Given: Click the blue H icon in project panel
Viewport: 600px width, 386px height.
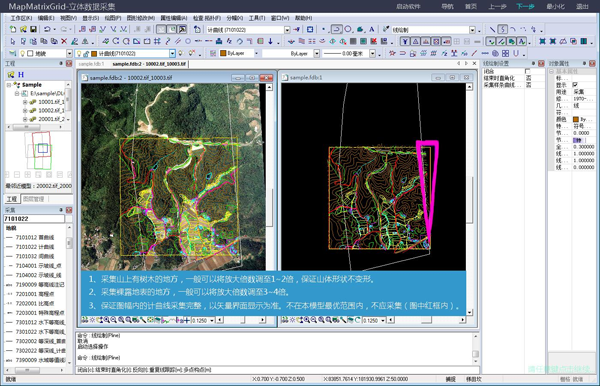Looking at the screenshot, I should [x=21, y=75].
